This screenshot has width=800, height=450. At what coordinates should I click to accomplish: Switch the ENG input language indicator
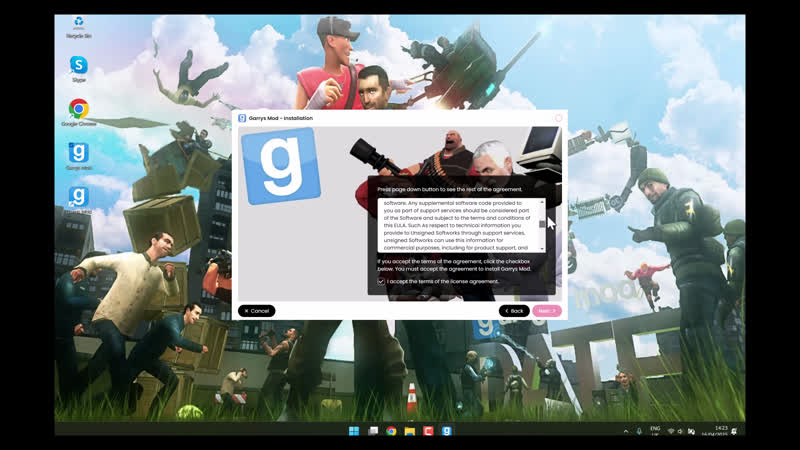(x=655, y=431)
